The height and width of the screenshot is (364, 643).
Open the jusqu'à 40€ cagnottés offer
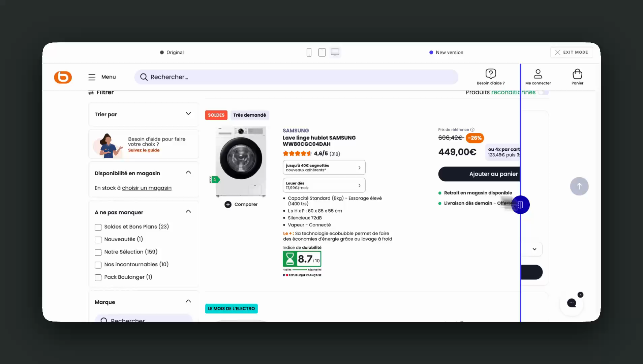coord(324,168)
